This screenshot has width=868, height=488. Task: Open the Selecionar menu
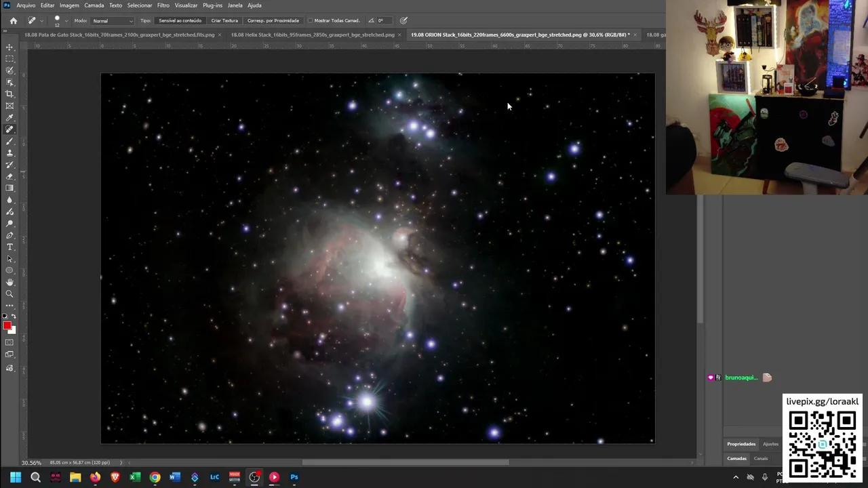coord(140,5)
